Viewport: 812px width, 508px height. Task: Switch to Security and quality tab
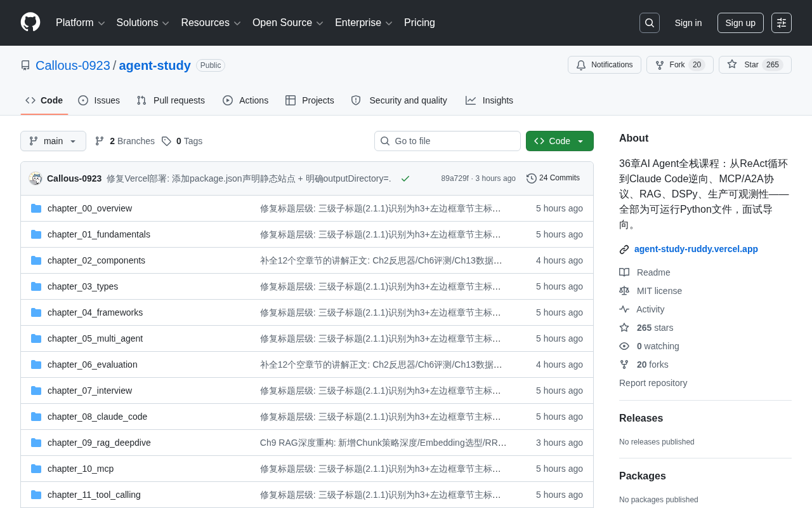pyautogui.click(x=399, y=100)
